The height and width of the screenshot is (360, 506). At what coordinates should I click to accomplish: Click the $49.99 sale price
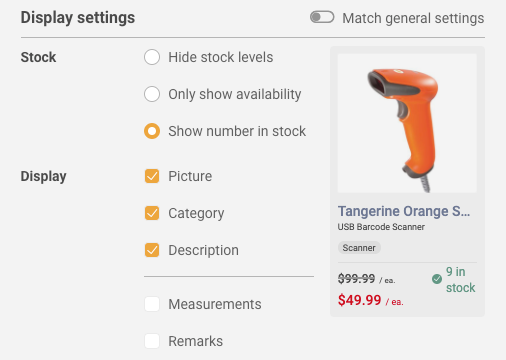pyautogui.click(x=359, y=300)
